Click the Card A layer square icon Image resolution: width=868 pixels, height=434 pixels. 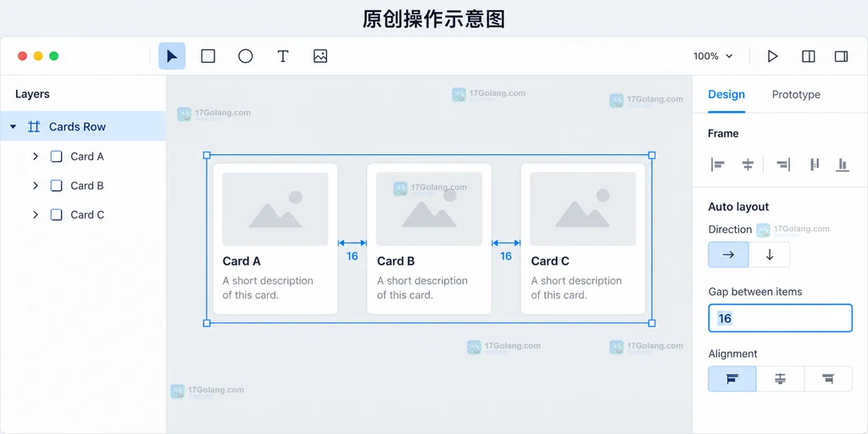pos(57,157)
